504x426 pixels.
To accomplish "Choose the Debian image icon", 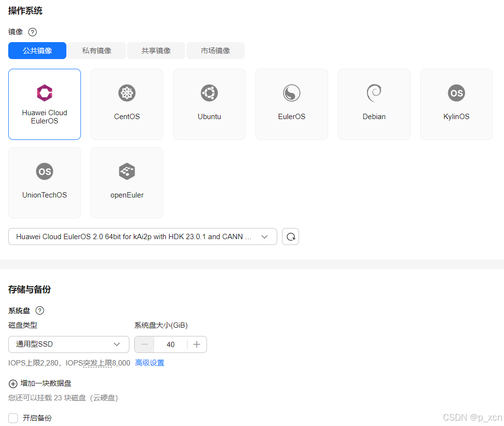I will [374, 93].
